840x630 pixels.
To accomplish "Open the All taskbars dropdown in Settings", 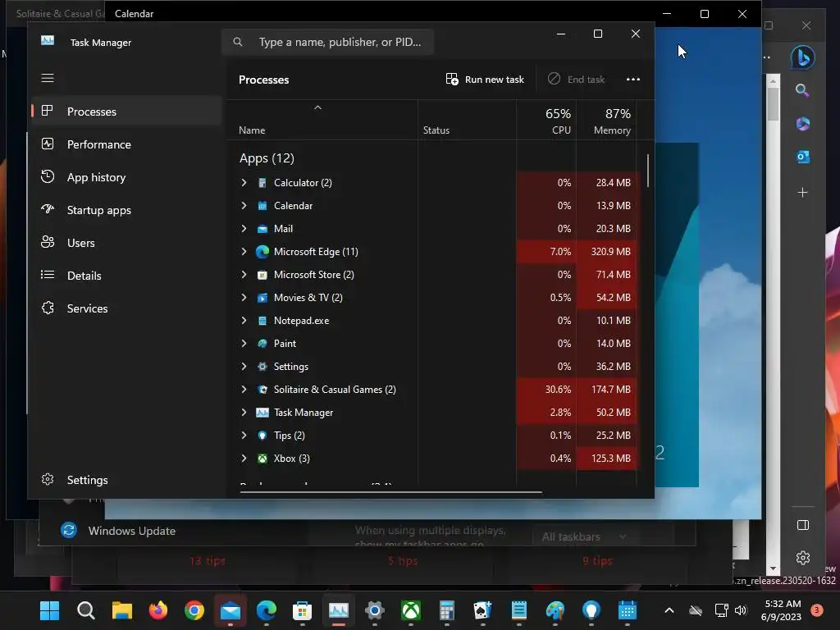I will [582, 536].
